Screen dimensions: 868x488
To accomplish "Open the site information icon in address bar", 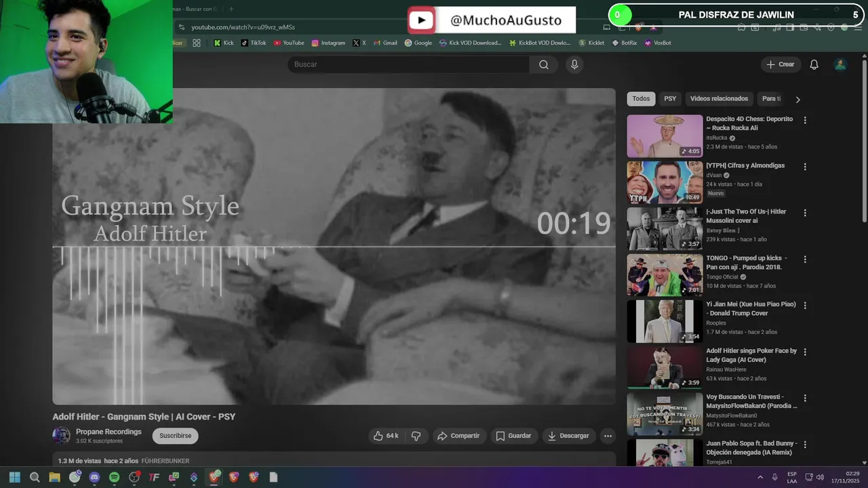I will [181, 27].
